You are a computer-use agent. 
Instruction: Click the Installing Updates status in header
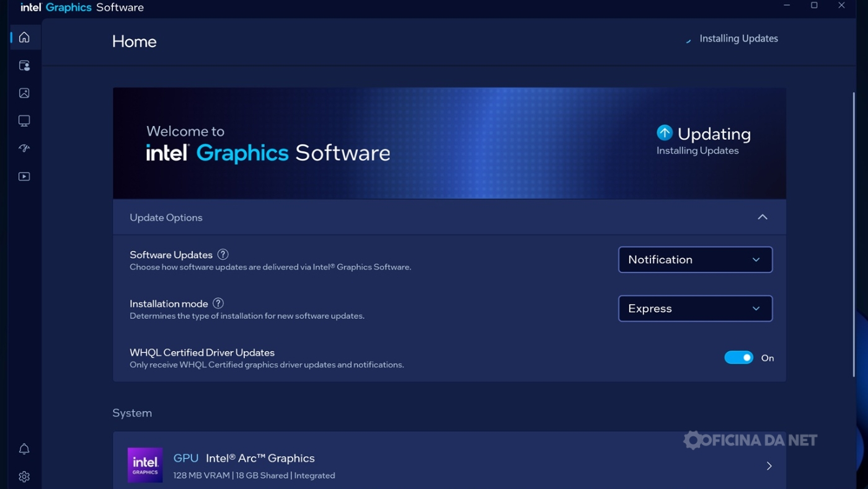(x=738, y=38)
